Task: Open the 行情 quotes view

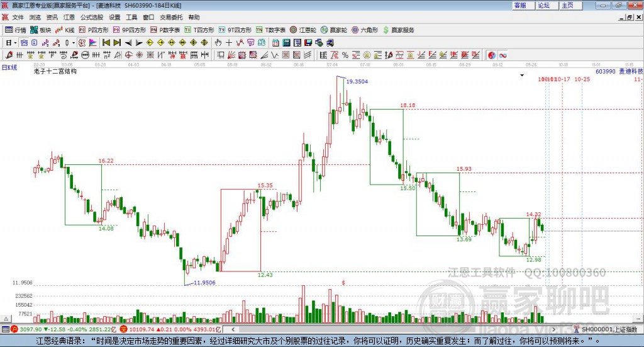Action: (15, 30)
